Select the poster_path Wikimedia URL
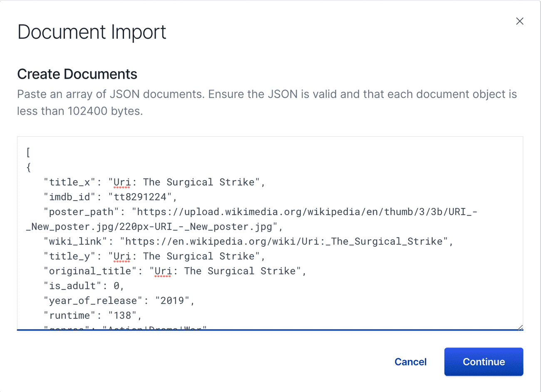541x392 pixels. tap(291, 211)
